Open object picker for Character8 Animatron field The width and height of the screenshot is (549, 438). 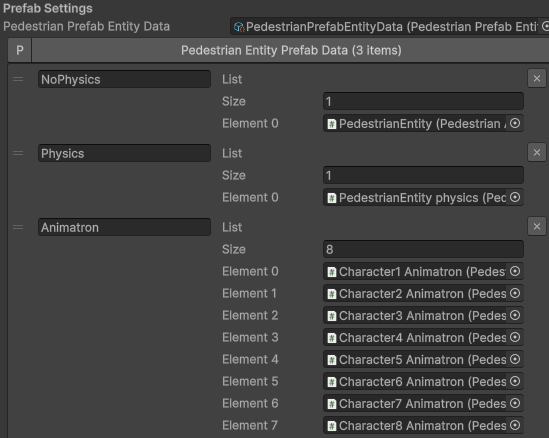(515, 425)
